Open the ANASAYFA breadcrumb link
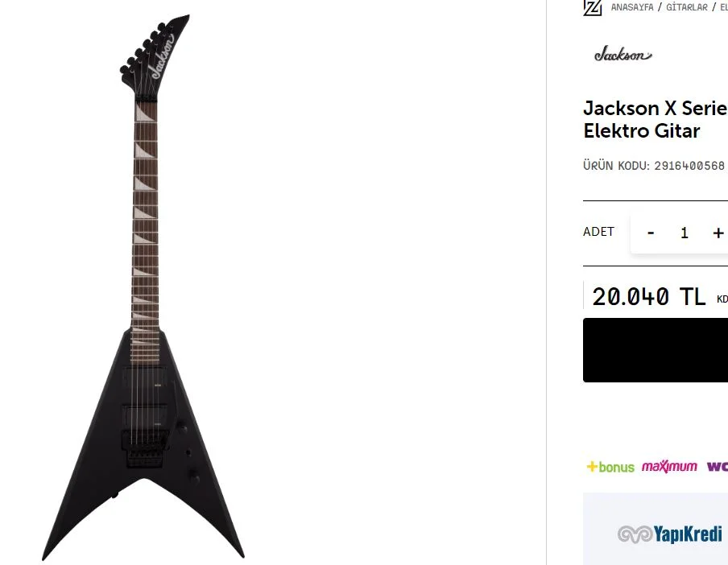 (x=632, y=7)
